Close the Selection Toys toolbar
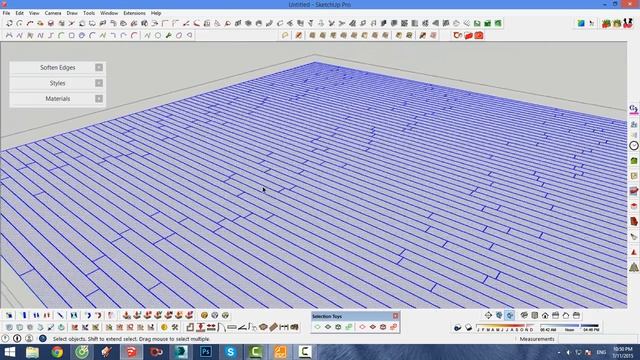The width and height of the screenshot is (640, 360). (395, 316)
